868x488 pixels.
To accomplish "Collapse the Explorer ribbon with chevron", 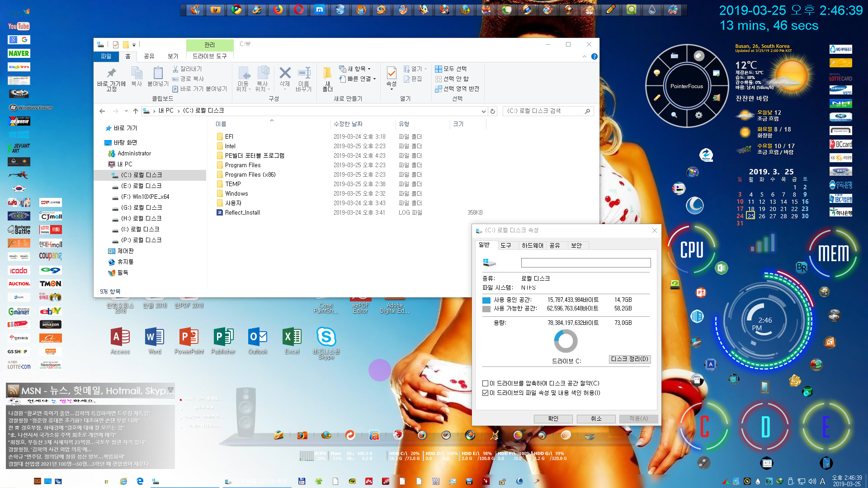I will coord(584,56).
